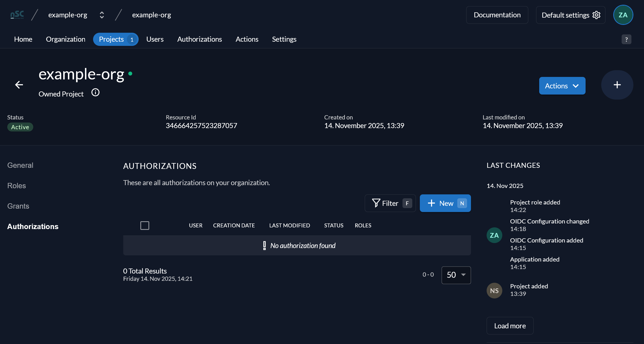Open General in side menu
This screenshot has height=344, width=644.
click(20, 165)
